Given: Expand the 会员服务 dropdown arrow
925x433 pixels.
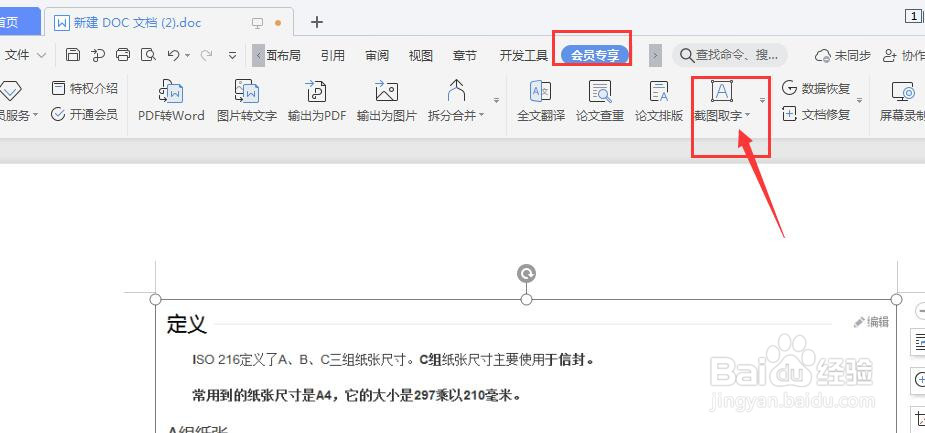Looking at the screenshot, I should point(35,115).
